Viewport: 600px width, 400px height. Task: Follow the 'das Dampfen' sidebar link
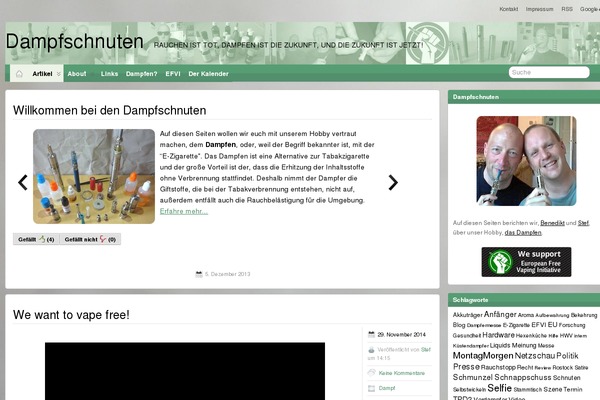coord(523,232)
